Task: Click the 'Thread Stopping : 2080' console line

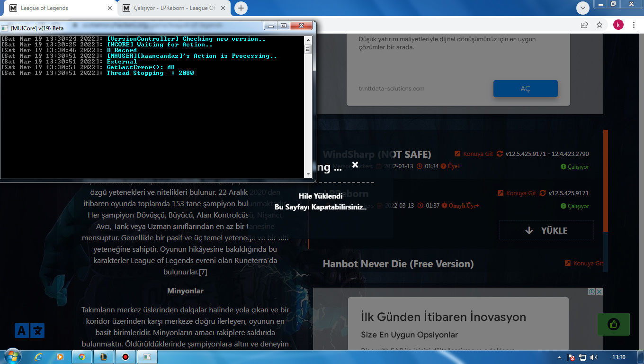Action: [150, 73]
